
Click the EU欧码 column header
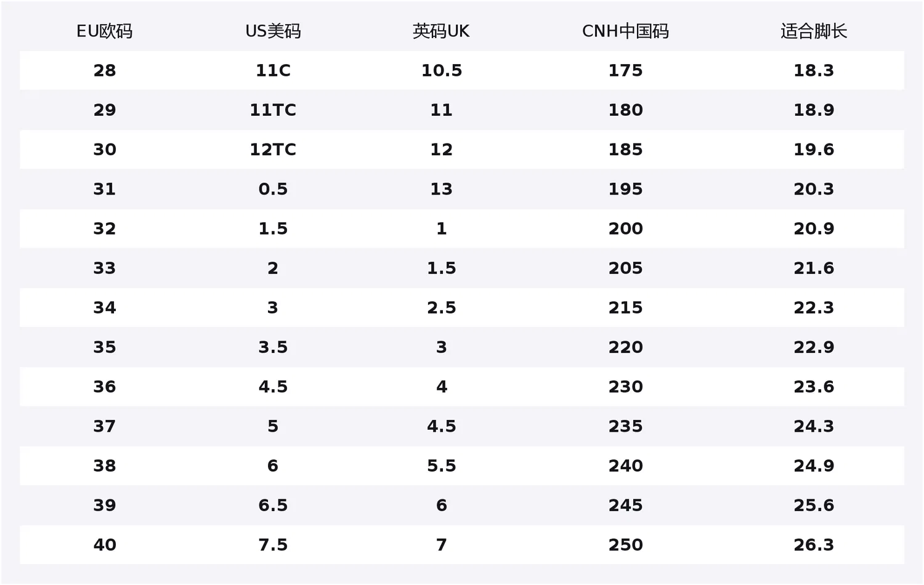pyautogui.click(x=105, y=31)
